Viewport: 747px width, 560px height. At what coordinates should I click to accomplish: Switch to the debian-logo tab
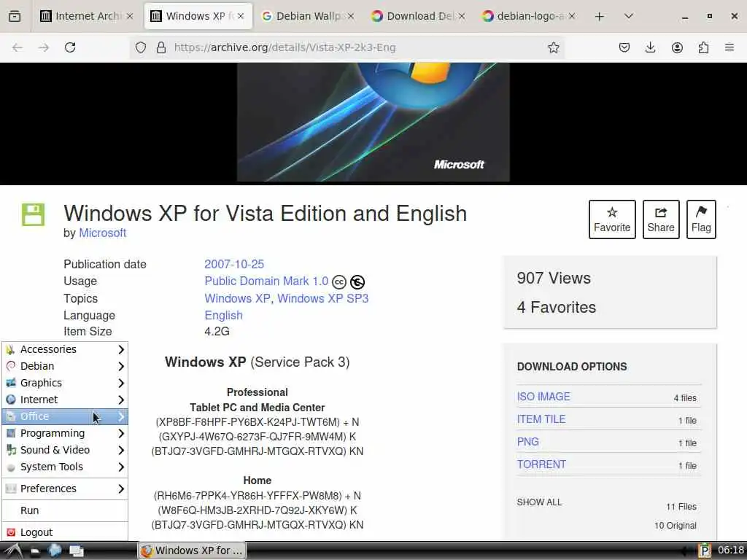[529, 16]
